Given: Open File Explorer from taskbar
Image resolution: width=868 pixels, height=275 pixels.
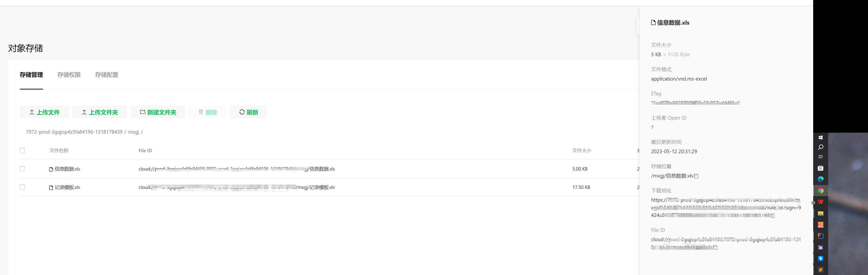Looking at the screenshot, I should coord(820,213).
